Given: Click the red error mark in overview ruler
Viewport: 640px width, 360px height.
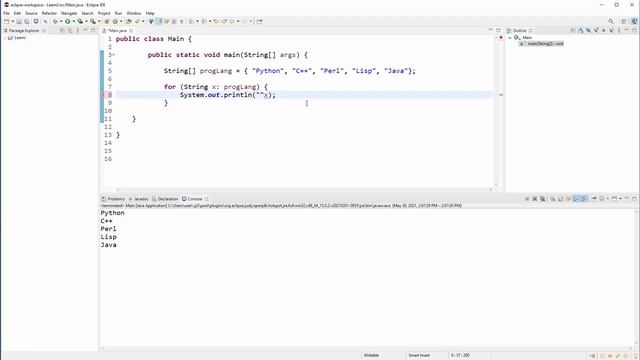Looking at the screenshot, I should 501,95.
